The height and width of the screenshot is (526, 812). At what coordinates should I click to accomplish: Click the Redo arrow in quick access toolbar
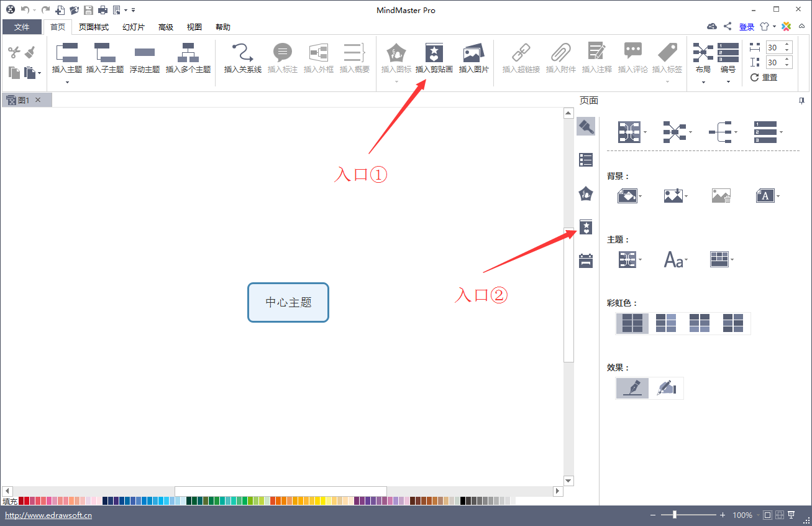coord(45,10)
